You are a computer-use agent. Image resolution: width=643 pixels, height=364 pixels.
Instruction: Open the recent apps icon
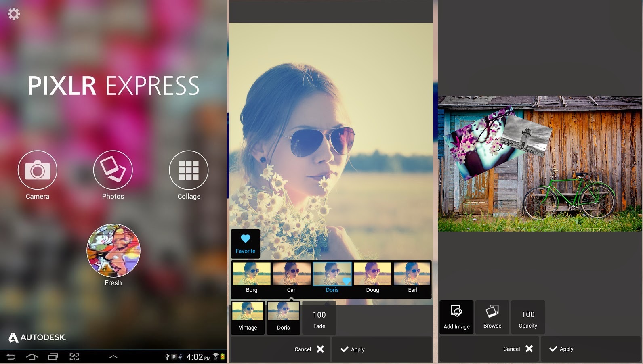(53, 356)
